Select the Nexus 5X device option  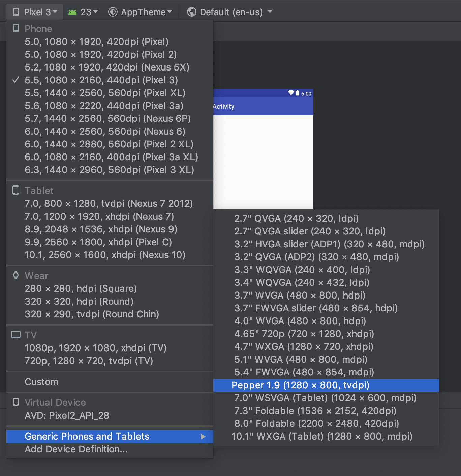107,67
